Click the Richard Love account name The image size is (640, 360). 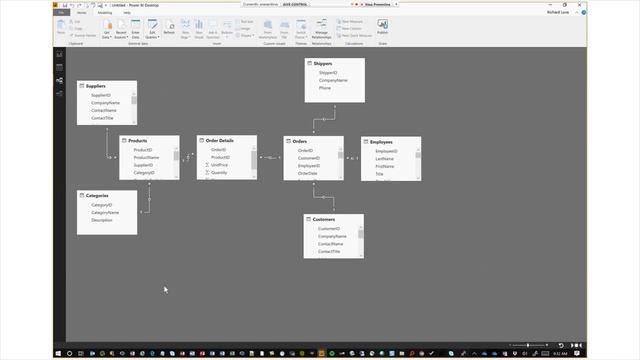[558, 12]
